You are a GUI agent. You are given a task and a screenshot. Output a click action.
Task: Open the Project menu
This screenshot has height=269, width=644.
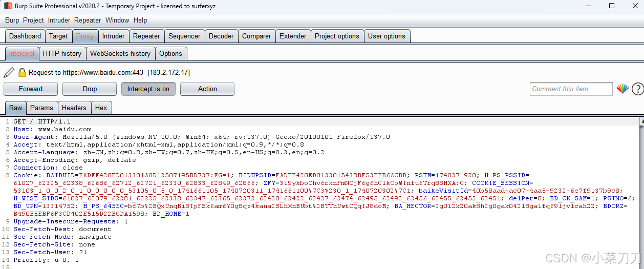pyautogui.click(x=33, y=20)
